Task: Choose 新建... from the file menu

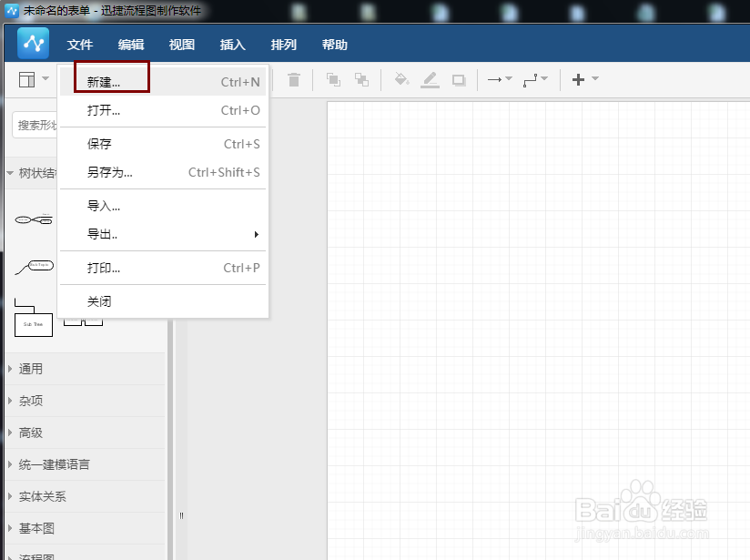Action: pyautogui.click(x=163, y=82)
